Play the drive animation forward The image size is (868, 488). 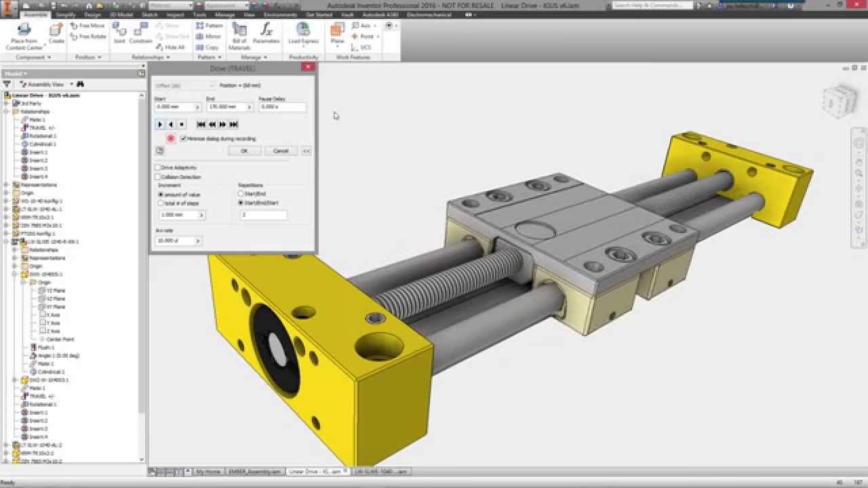[160, 124]
